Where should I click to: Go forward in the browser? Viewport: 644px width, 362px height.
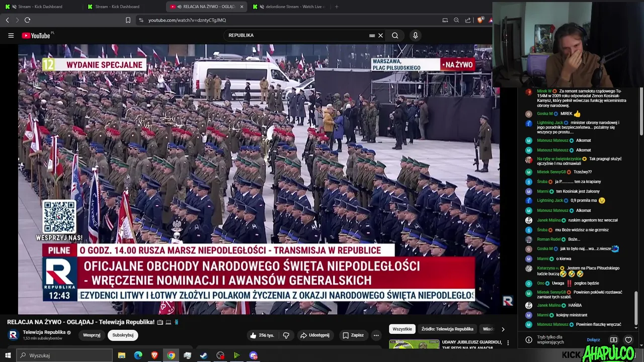pos(17,20)
